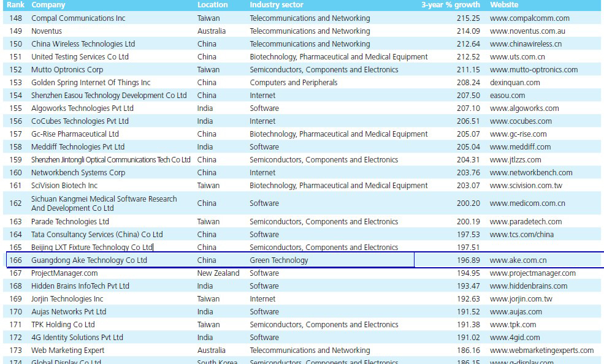The image size is (604, 364).
Task: Select Mutto Optronics Corp cell
Action: coord(67,70)
